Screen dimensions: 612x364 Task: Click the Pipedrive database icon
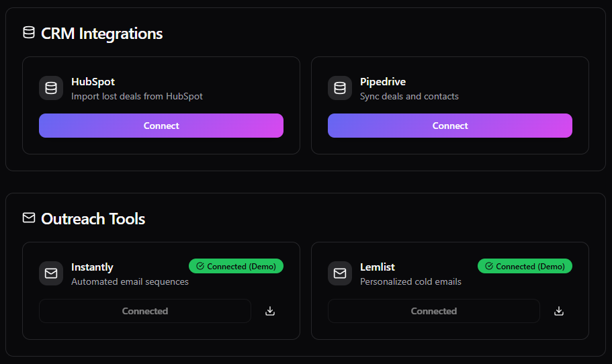[x=340, y=89]
